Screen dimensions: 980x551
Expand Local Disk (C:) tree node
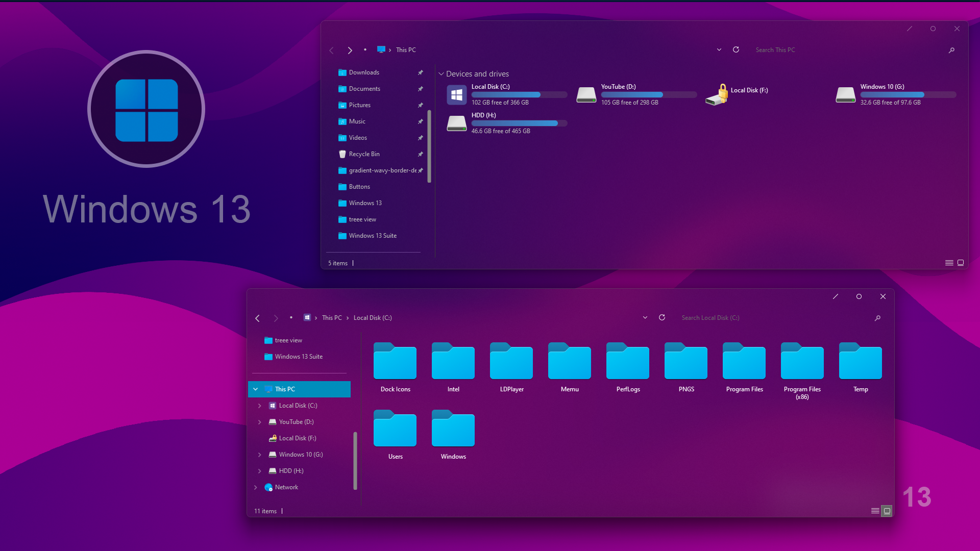coord(260,406)
